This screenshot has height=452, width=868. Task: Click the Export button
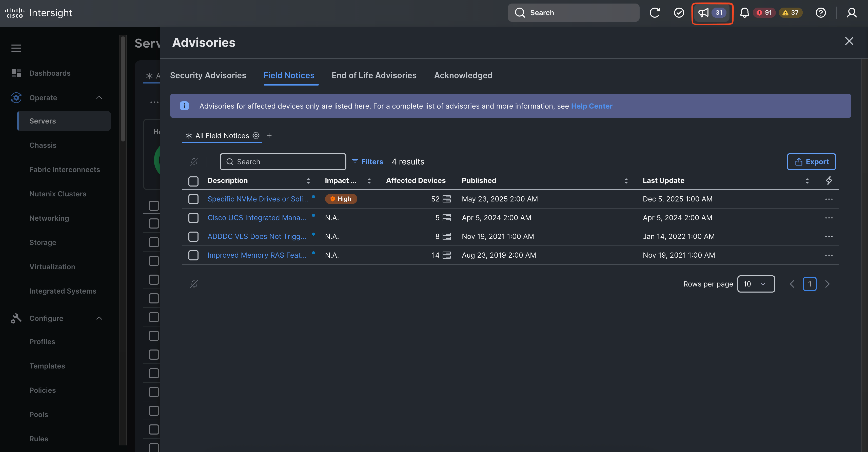pyautogui.click(x=811, y=162)
